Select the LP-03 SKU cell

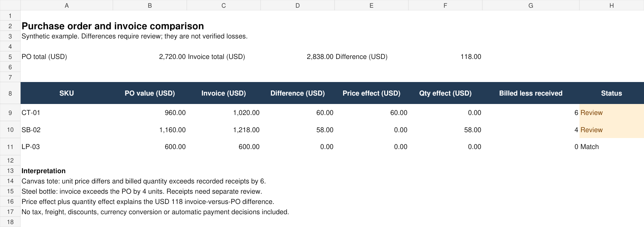[x=67, y=147]
